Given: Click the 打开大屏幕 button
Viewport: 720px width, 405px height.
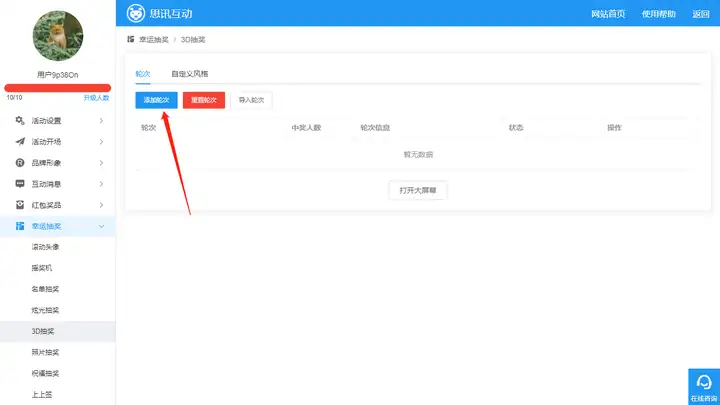Looking at the screenshot, I should 418,190.
